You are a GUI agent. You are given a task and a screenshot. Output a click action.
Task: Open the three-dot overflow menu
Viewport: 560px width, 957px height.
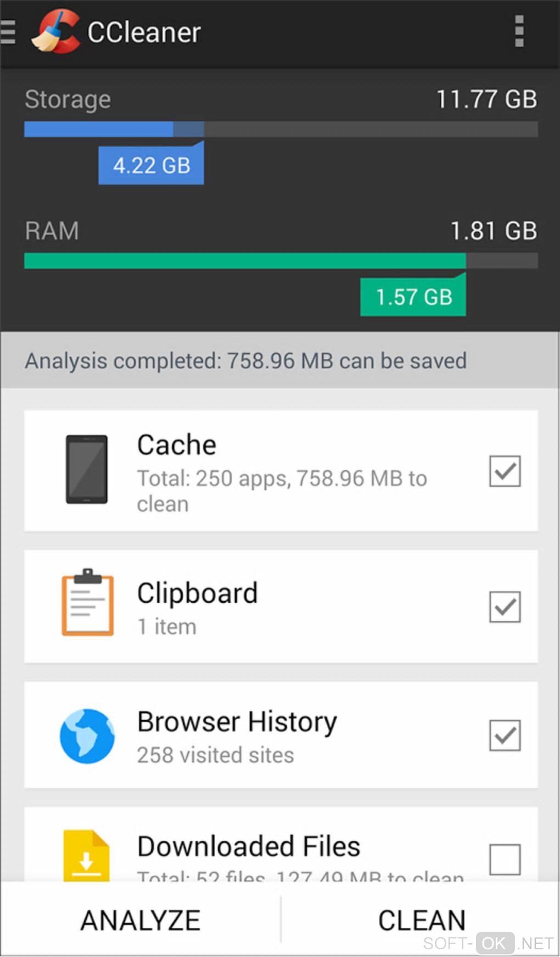(x=519, y=31)
